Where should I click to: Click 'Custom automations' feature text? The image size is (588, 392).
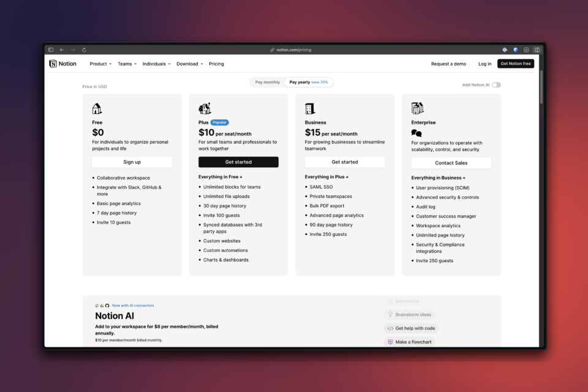click(x=225, y=250)
